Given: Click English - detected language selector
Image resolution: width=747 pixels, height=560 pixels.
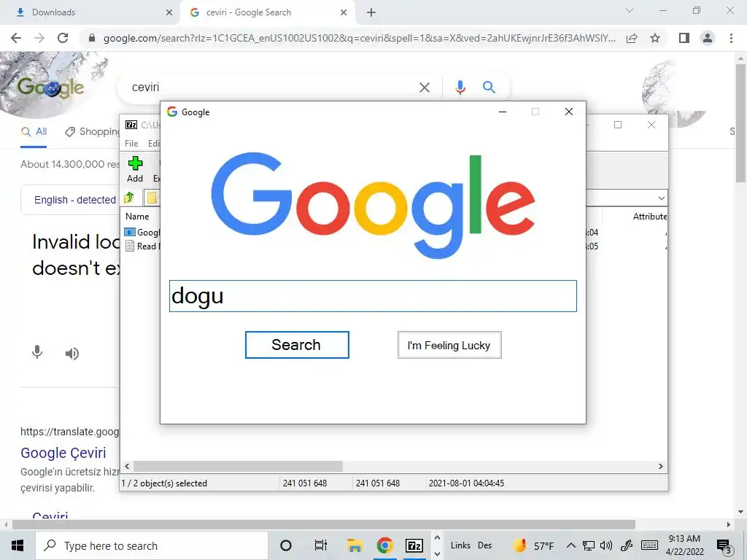Looking at the screenshot, I should (x=75, y=200).
